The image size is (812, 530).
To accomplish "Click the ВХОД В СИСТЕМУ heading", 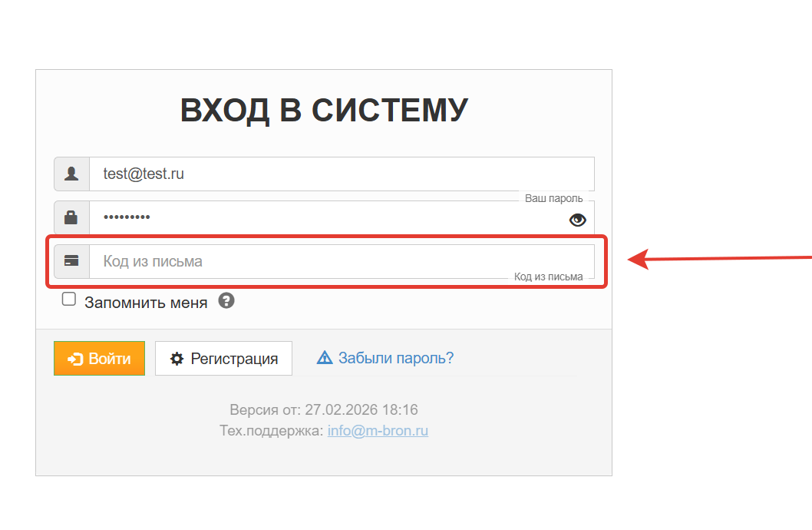I will 324,111.
